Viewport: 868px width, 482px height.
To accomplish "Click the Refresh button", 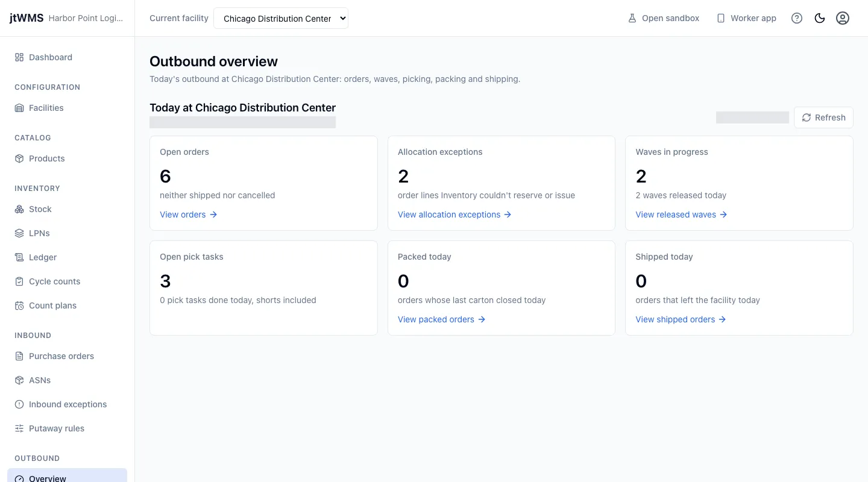I will (823, 117).
